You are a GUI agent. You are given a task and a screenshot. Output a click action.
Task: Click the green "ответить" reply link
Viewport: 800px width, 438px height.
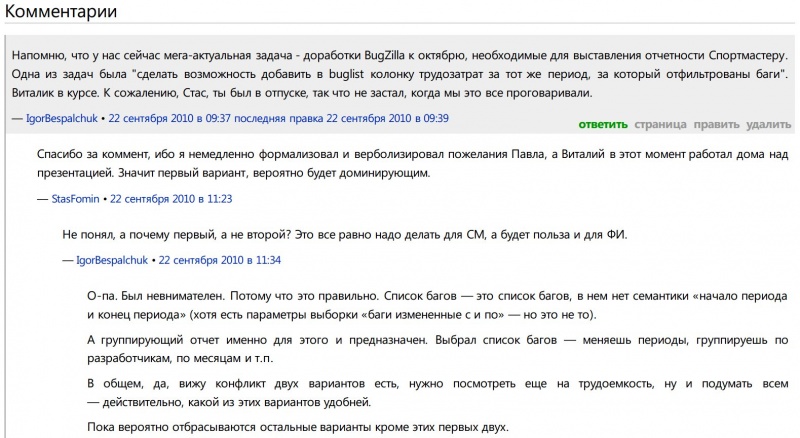(x=603, y=125)
